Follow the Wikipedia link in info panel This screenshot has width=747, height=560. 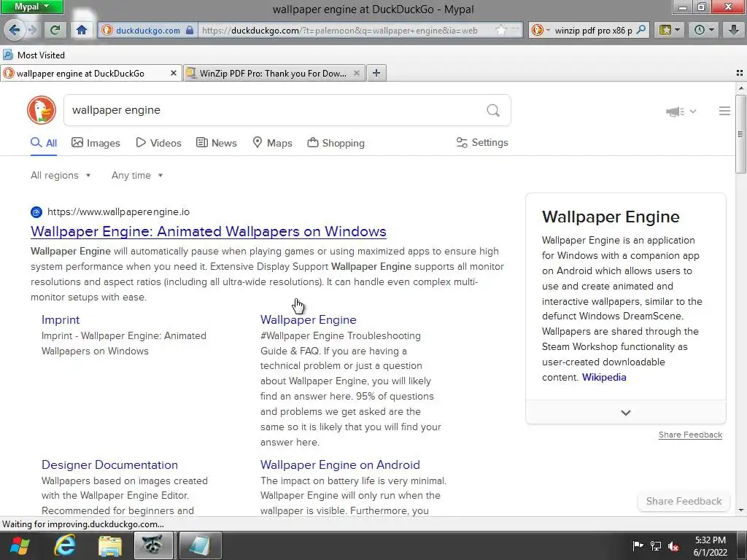(604, 377)
